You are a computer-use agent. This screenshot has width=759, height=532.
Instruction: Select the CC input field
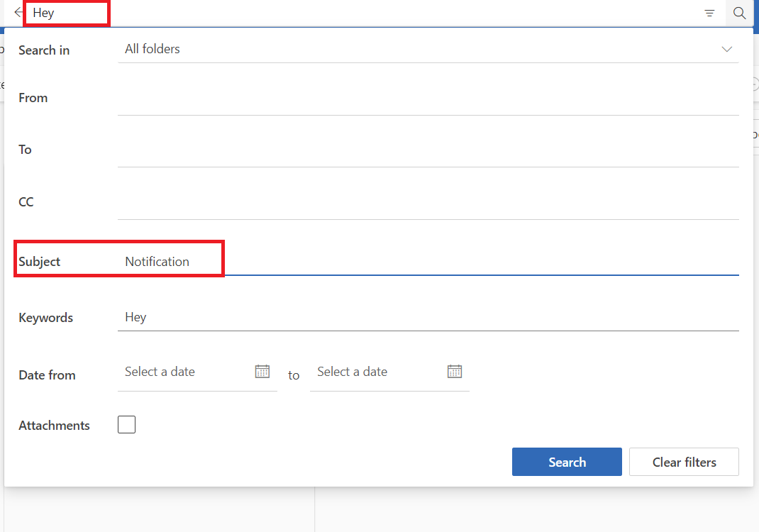pos(428,204)
